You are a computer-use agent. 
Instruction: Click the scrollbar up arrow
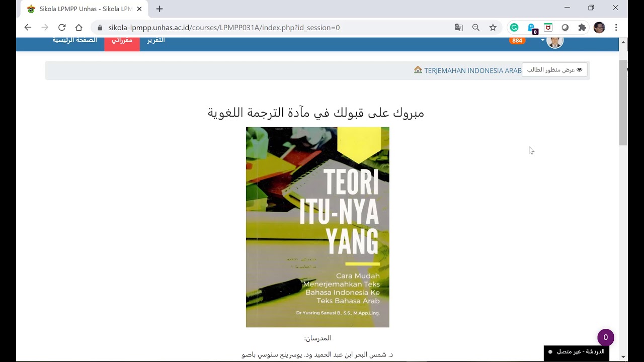623,42
